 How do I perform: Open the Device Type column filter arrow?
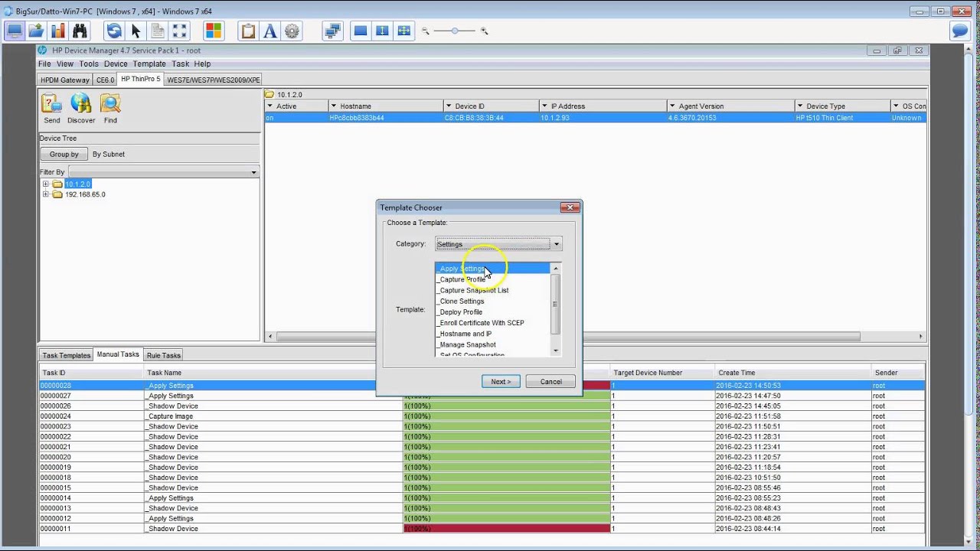coord(800,106)
